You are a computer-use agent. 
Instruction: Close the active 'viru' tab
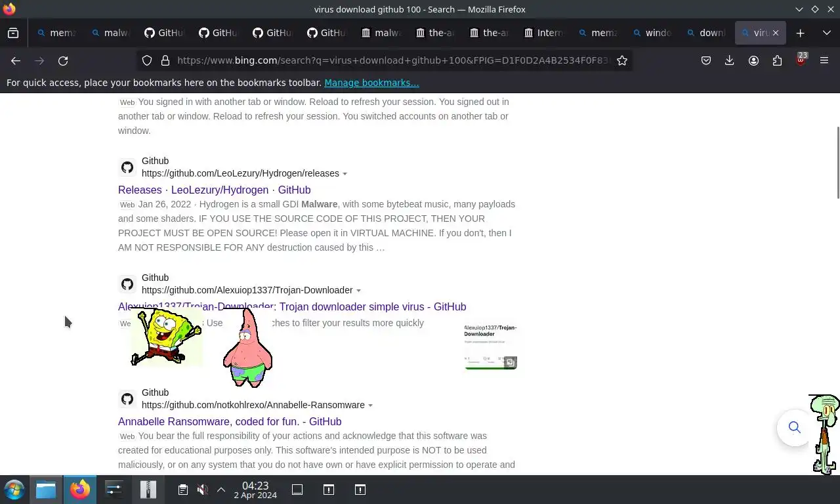tap(775, 33)
